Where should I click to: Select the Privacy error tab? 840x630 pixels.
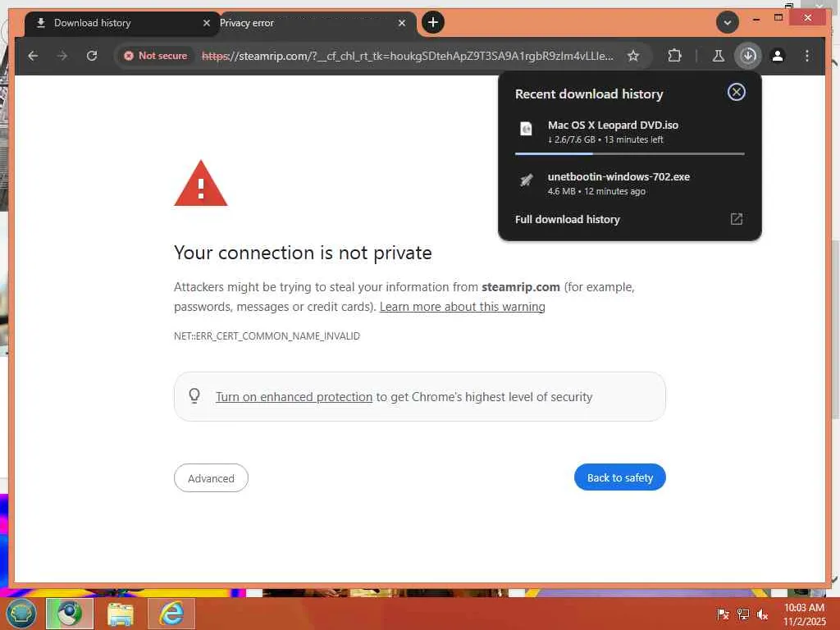coord(313,23)
